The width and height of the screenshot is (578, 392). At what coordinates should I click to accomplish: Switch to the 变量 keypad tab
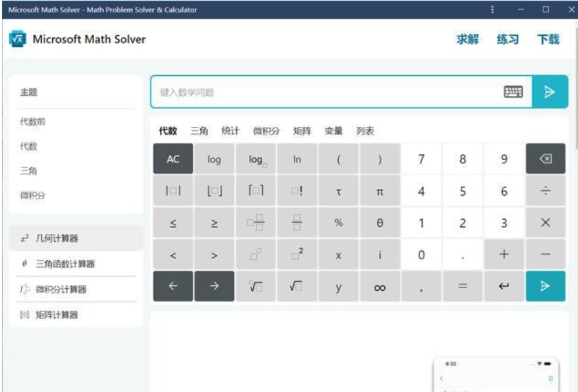click(333, 131)
